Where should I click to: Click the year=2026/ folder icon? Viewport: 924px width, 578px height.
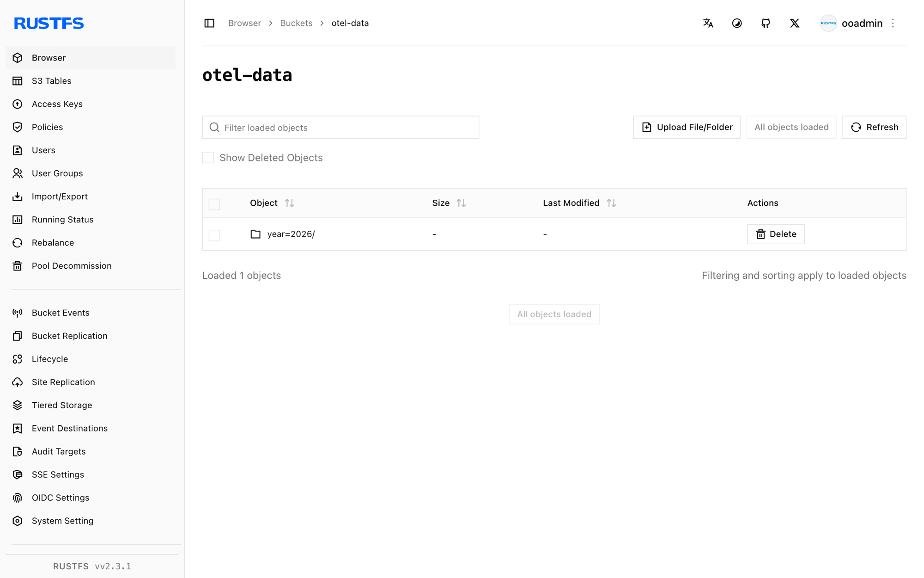(255, 234)
